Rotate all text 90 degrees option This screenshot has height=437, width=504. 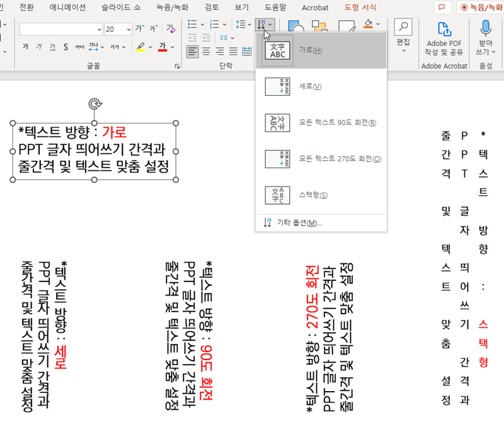tap(321, 123)
